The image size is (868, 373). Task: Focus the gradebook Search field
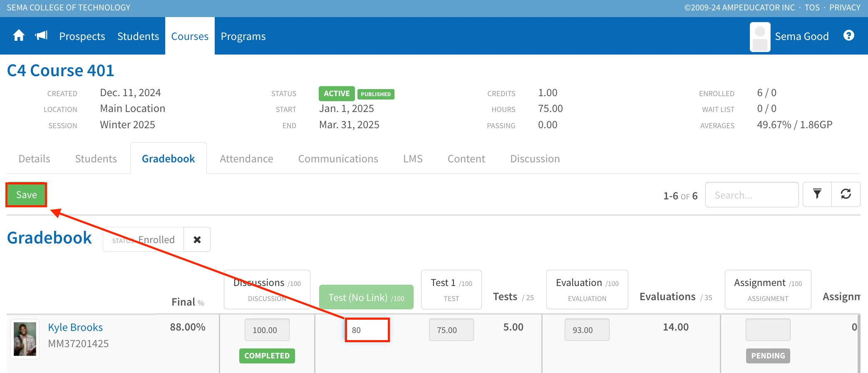point(752,194)
